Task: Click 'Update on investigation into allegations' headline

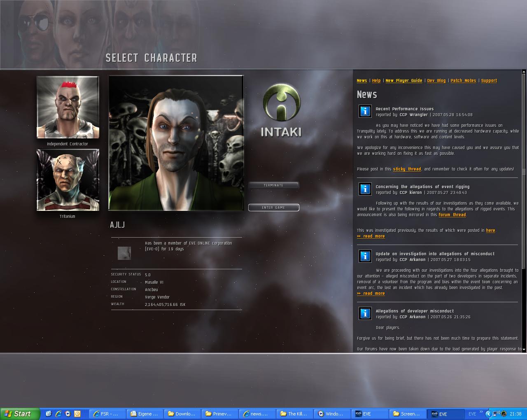Action: pos(435,254)
